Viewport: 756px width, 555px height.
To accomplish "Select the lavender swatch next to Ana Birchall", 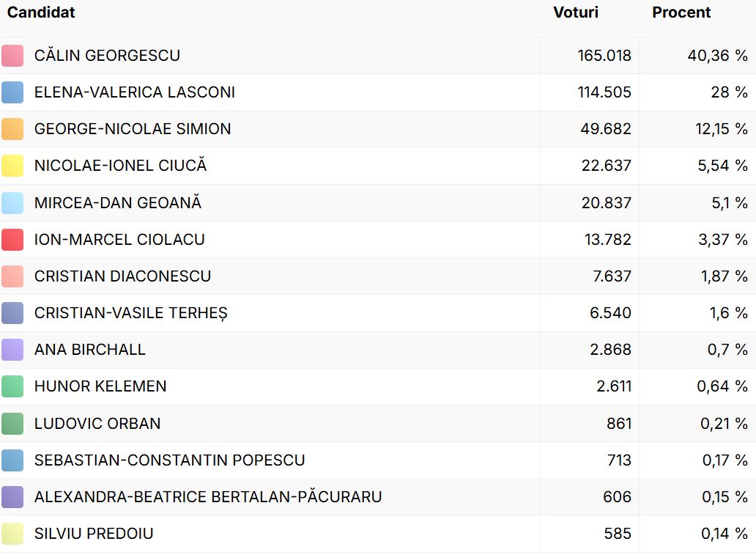I will tap(12, 350).
